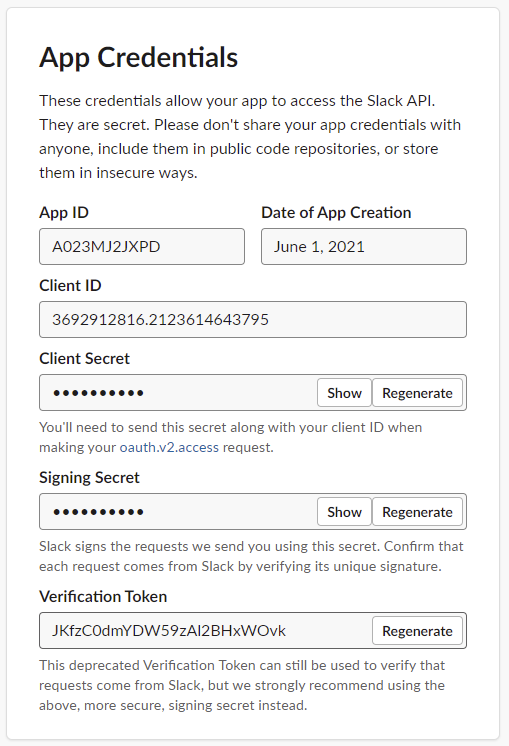Screen dimensions: 509x746
Task: Click the Client ID field value
Action: [253, 319]
